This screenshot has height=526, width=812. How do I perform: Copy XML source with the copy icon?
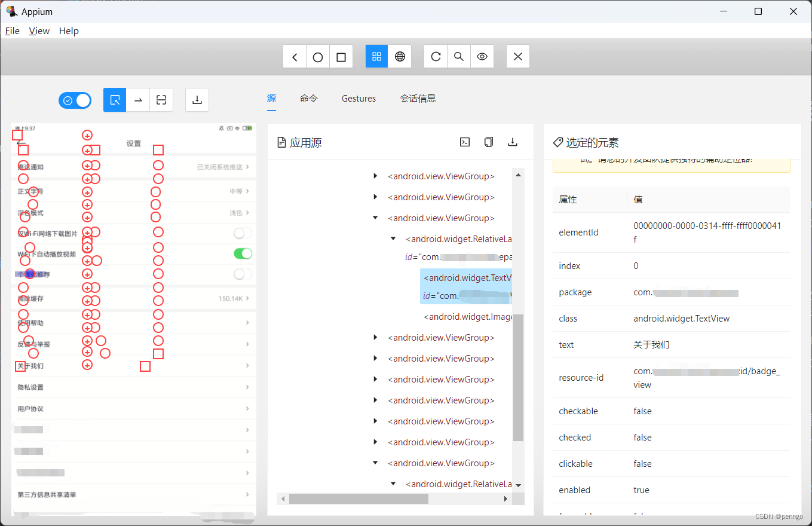click(489, 142)
